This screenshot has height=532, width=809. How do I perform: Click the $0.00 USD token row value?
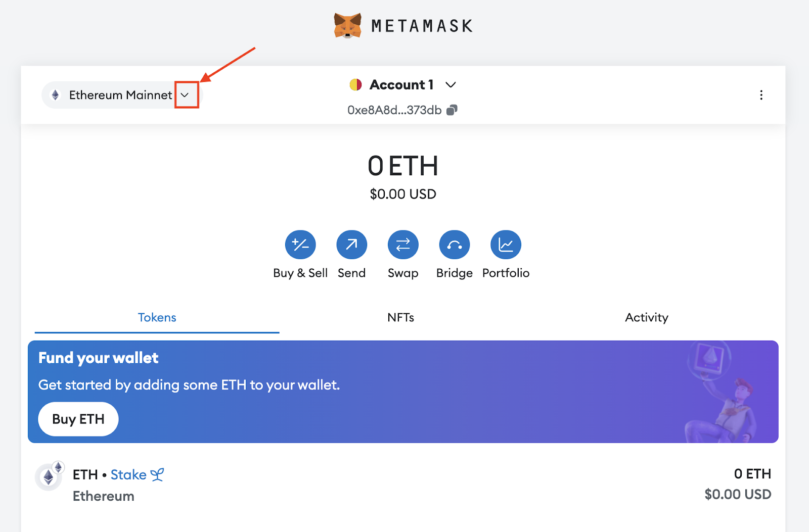[x=738, y=495]
